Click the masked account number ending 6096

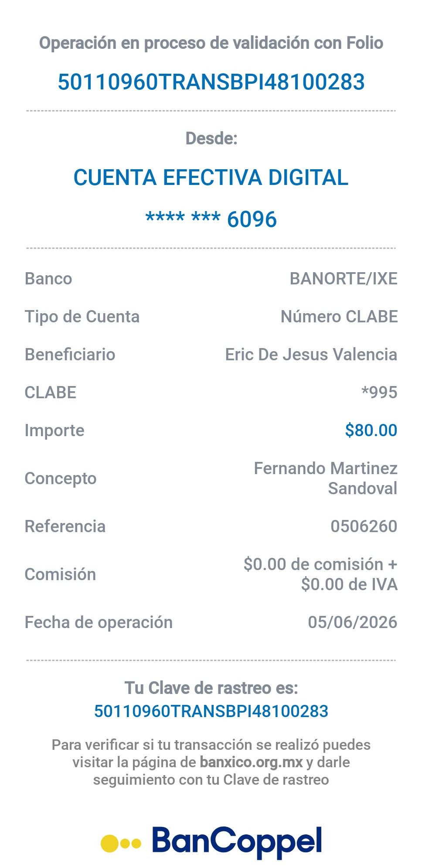pos(211,219)
